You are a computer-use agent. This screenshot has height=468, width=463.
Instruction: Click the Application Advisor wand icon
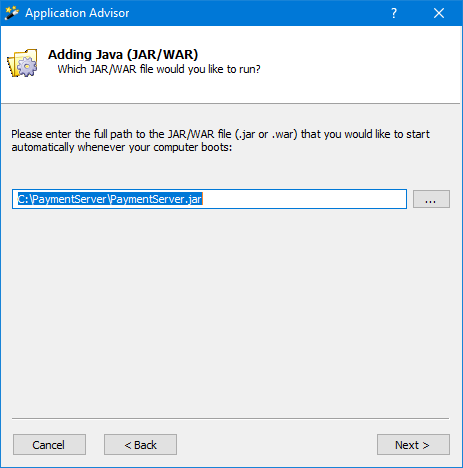pos(12,13)
